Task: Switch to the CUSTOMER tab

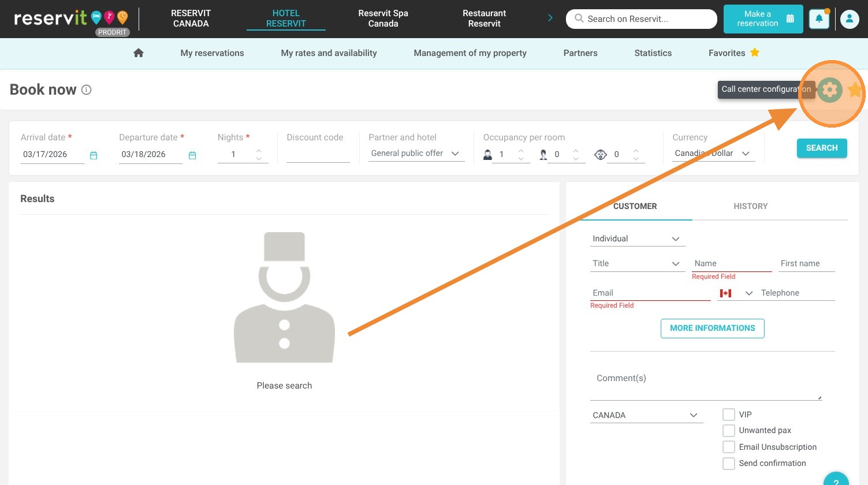Action: click(x=635, y=206)
